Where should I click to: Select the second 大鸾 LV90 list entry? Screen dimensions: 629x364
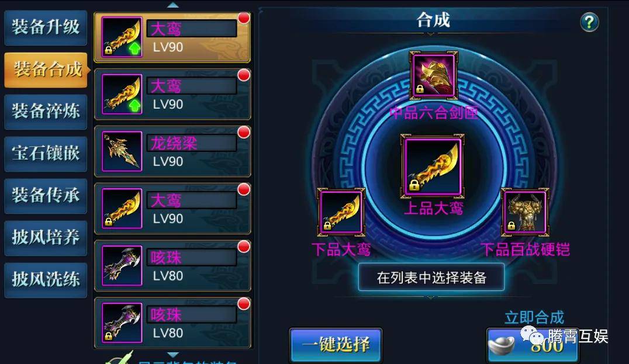(172, 94)
